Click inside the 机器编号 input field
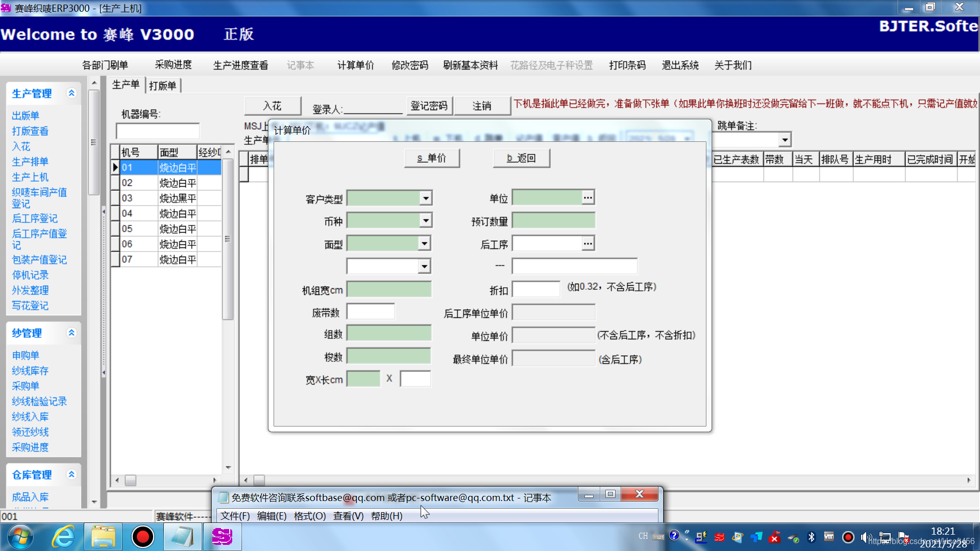Image resolution: width=980 pixels, height=551 pixels. [x=158, y=131]
